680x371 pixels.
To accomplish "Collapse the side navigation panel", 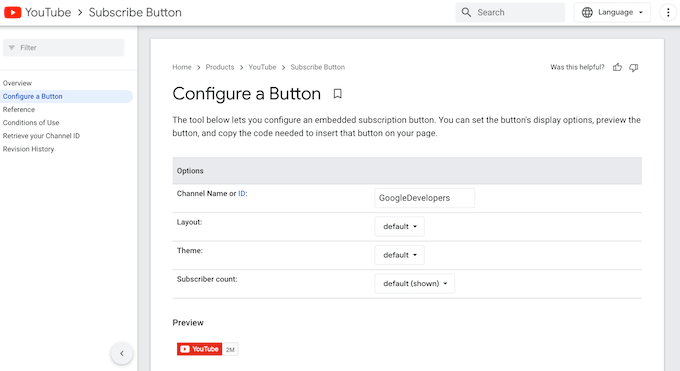I will pyautogui.click(x=122, y=353).
